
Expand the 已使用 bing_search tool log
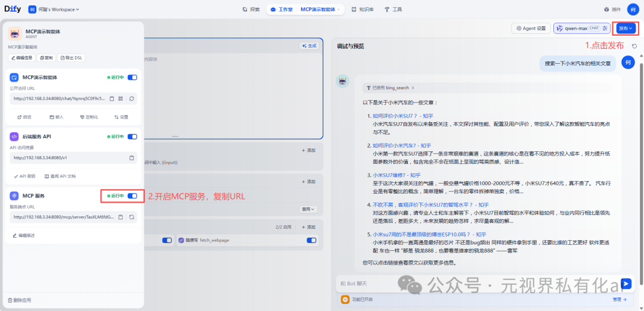[391, 88]
